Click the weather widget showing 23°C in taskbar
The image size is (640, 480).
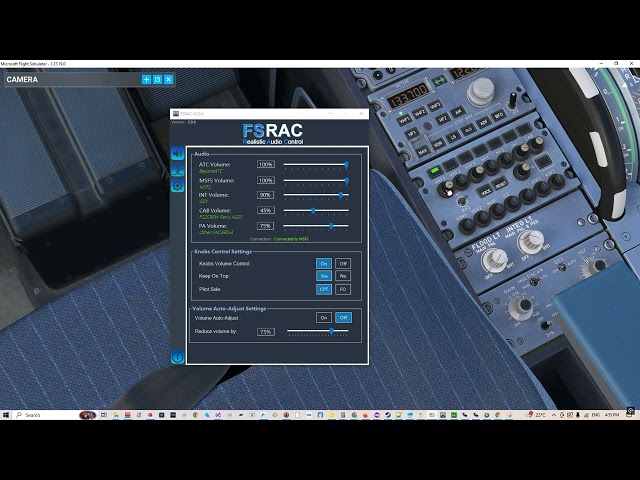pyautogui.click(x=537, y=415)
